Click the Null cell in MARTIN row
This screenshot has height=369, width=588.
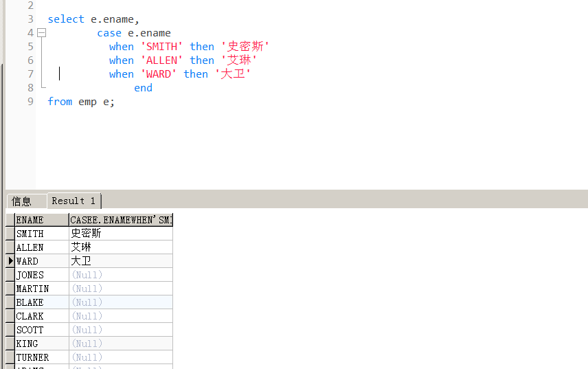(x=121, y=289)
